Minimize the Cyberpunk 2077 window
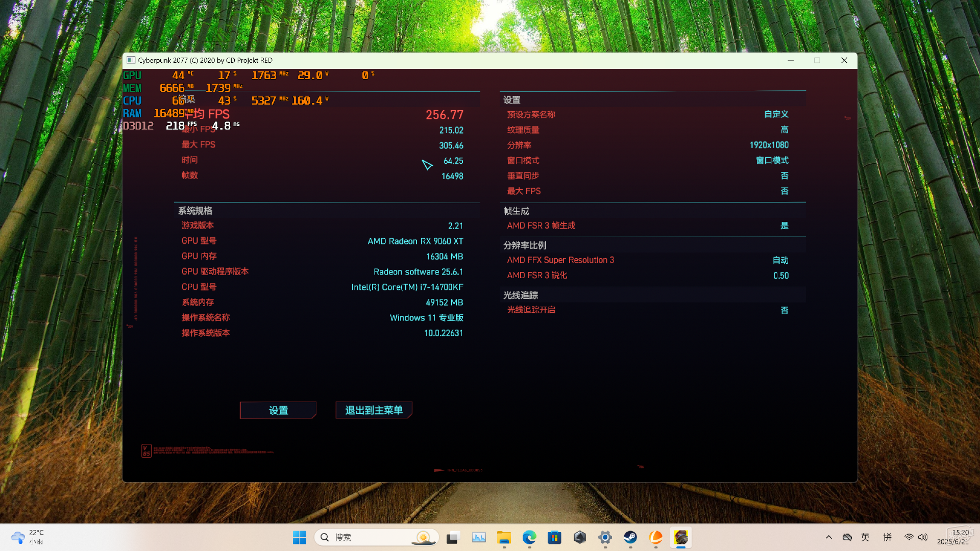The width and height of the screenshot is (980, 551). (791, 60)
